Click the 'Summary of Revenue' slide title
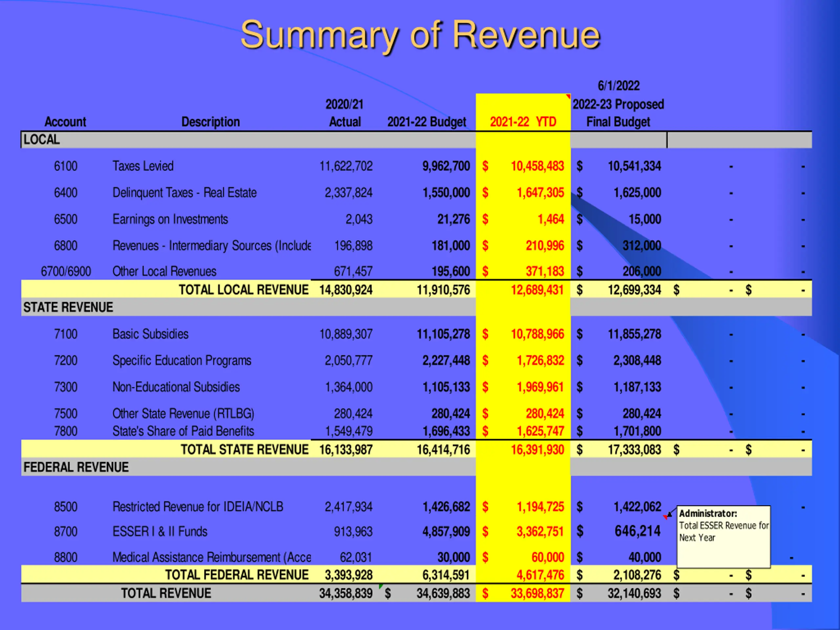Viewport: 840px width, 630px height. [420, 36]
